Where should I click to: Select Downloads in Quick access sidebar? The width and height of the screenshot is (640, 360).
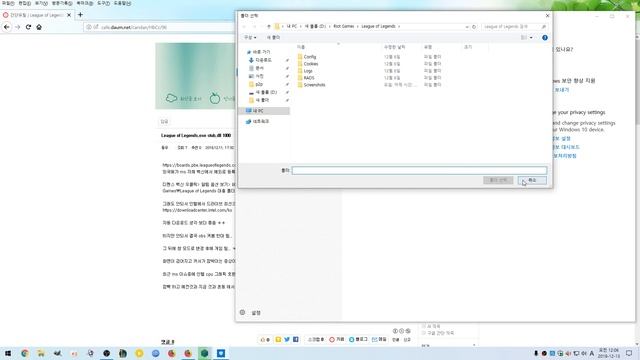[x=263, y=60]
